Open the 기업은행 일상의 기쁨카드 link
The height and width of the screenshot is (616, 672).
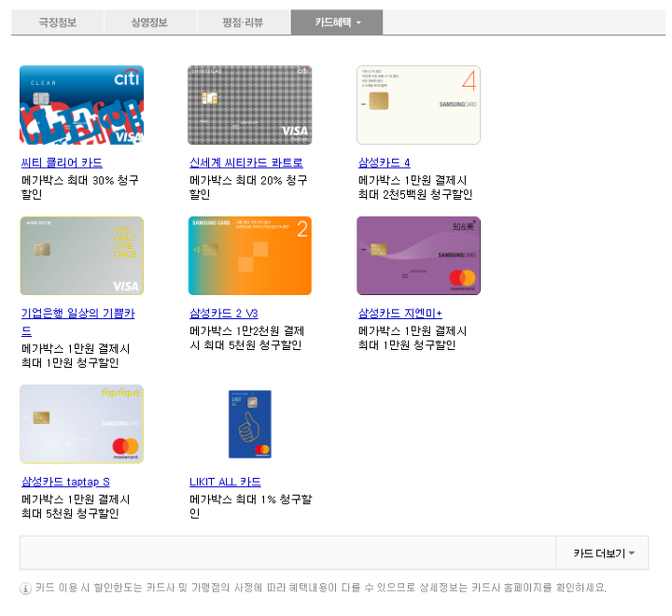[x=78, y=322]
